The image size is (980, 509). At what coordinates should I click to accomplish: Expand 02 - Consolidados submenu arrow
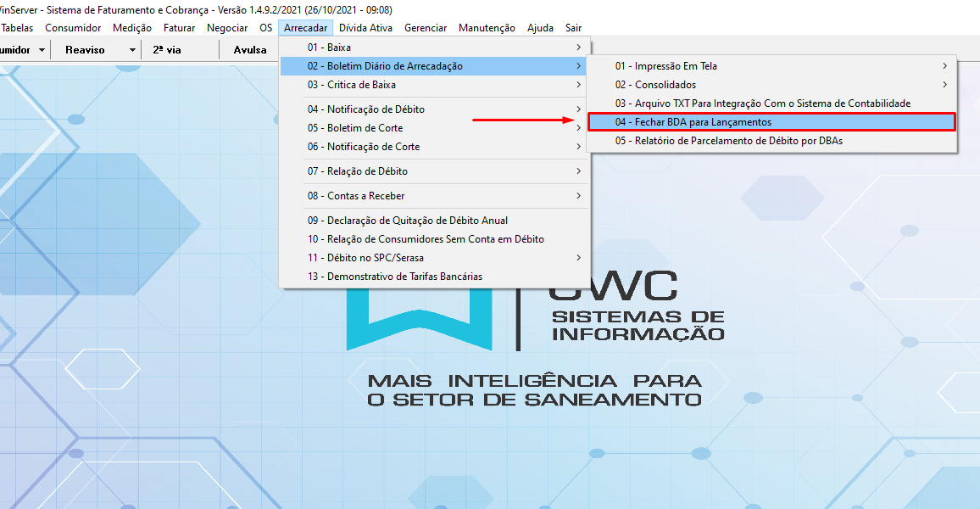pos(944,85)
